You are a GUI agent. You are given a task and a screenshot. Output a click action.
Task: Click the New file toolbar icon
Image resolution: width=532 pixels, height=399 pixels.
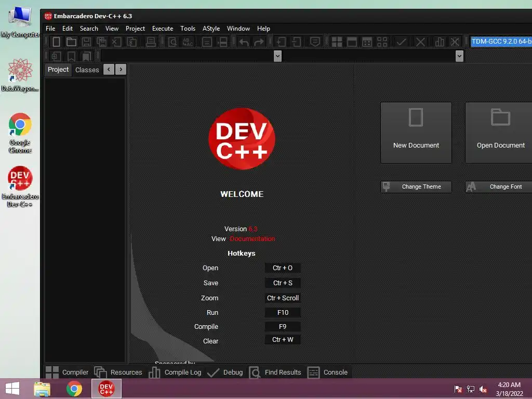click(x=56, y=42)
